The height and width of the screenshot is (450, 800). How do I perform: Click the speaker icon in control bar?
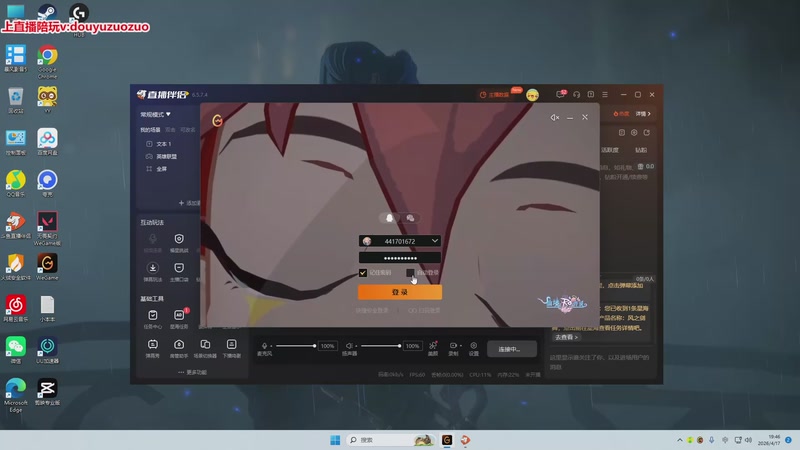pos(349,345)
